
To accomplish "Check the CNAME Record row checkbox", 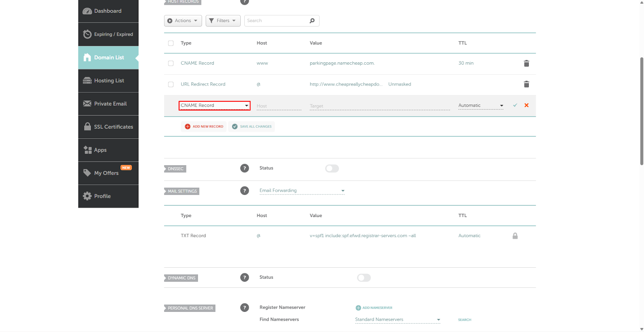I will point(171,64).
